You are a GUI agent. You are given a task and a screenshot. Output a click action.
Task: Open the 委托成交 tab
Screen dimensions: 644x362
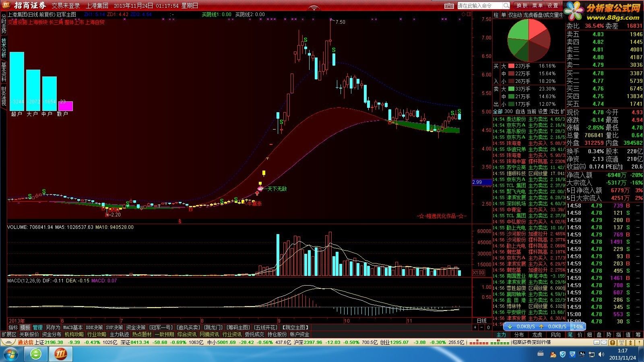click(254, 335)
